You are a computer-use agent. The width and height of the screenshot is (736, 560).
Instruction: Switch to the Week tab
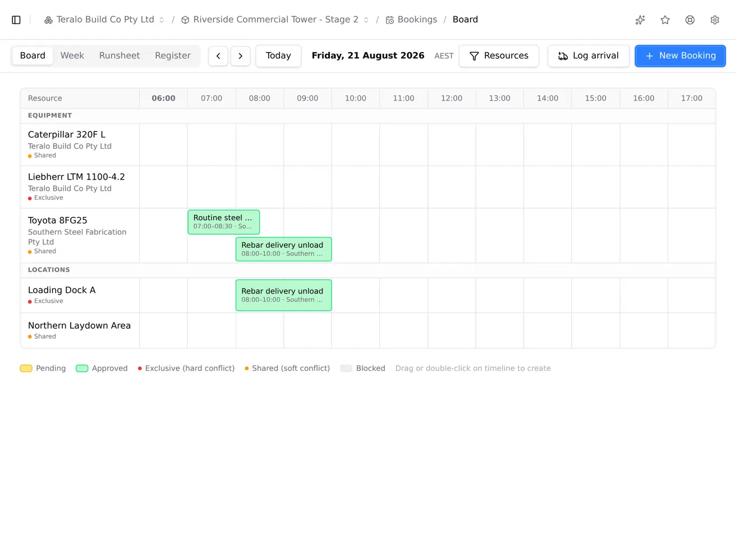tap(72, 56)
